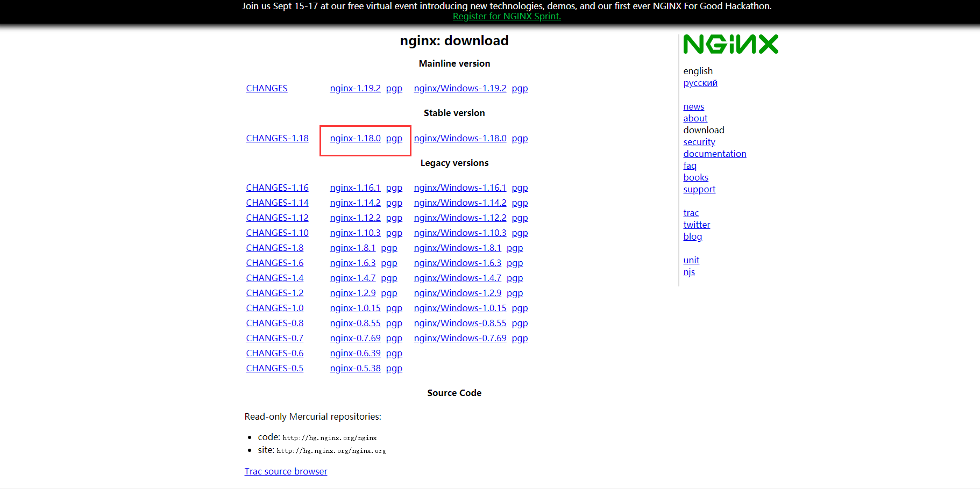Click the code repository URL hg.nginx.org/nginx
The width and height of the screenshot is (980, 489).
pos(330,438)
